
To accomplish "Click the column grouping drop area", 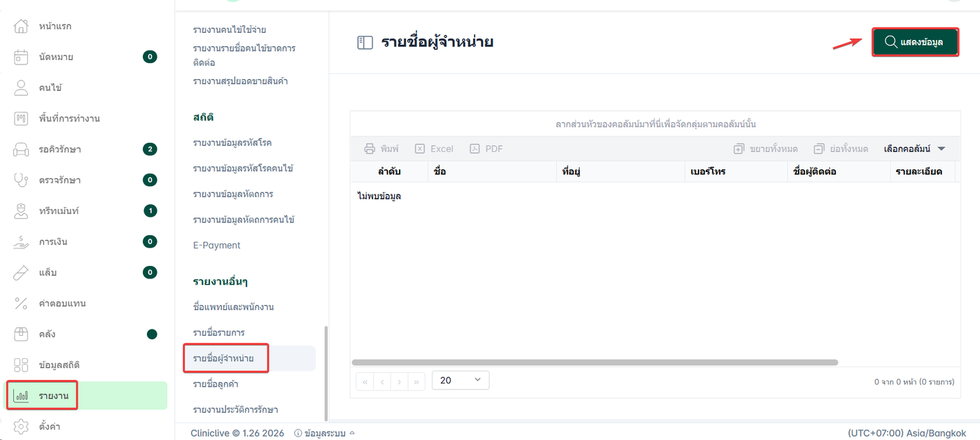I will [x=655, y=124].
